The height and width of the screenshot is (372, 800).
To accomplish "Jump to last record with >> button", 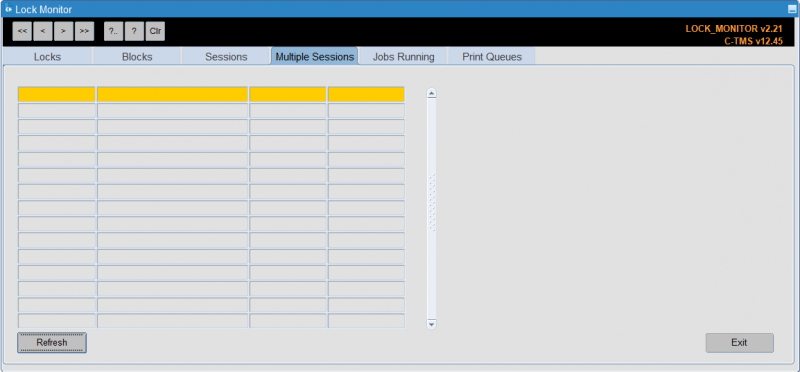I will point(84,31).
